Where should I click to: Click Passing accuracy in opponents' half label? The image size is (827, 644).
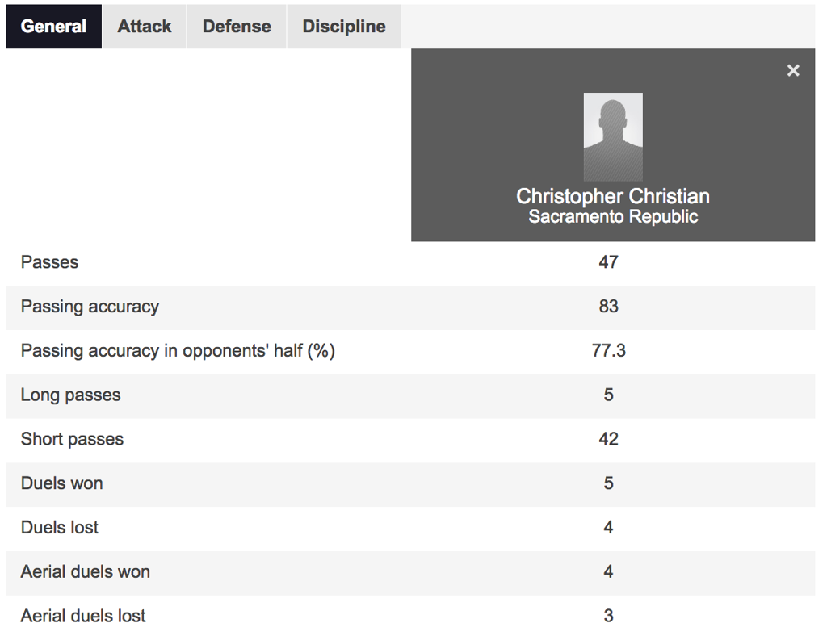[x=178, y=351]
